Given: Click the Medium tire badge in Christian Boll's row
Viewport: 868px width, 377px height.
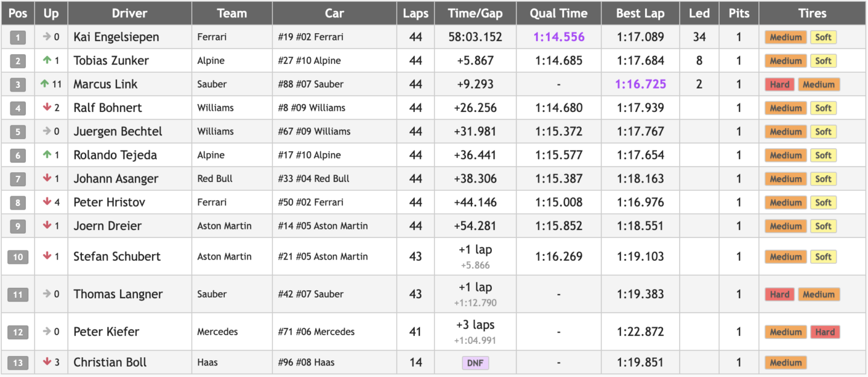Looking at the screenshot, I should coord(785,363).
